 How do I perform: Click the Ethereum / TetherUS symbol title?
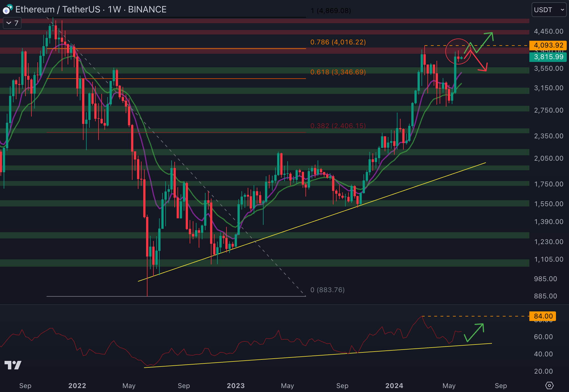click(58, 9)
